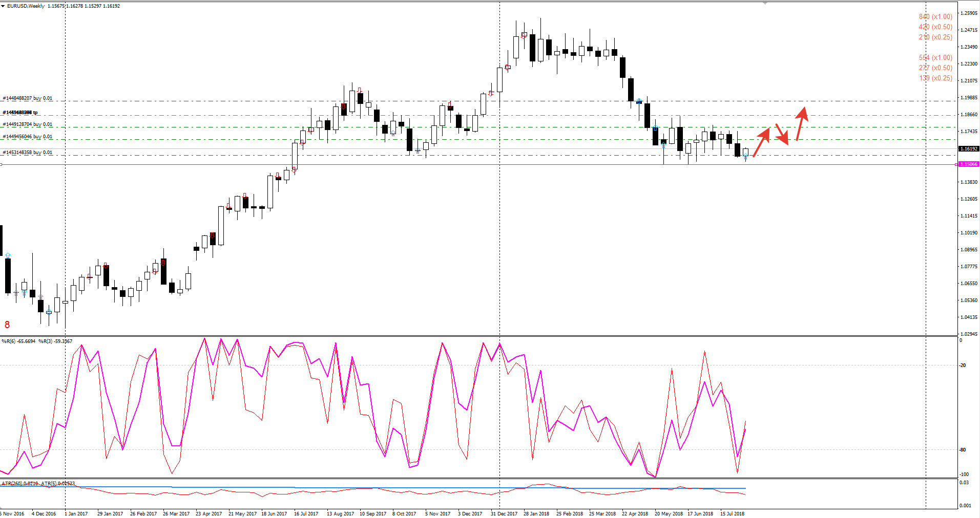Click the chart shift triangle marker on the top edge
The image size is (980, 518).
[765, 3]
